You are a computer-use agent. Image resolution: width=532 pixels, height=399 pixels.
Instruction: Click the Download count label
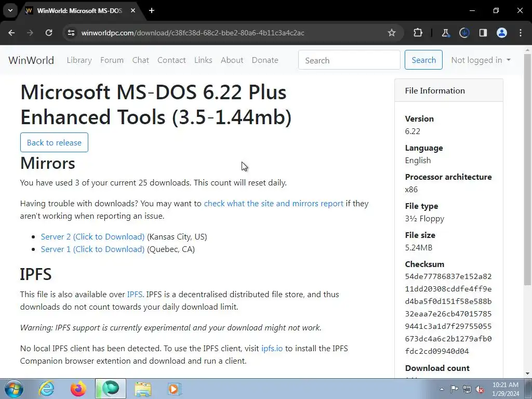coord(437,368)
